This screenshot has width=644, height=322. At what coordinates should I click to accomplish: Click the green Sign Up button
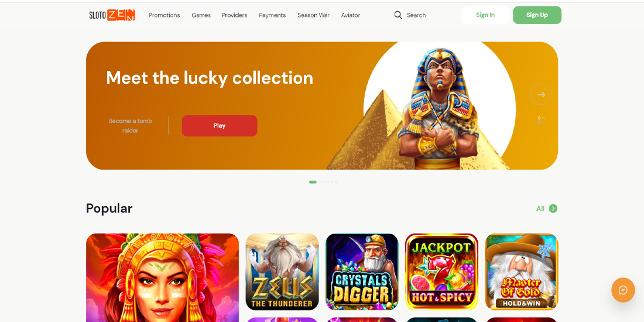[537, 15]
